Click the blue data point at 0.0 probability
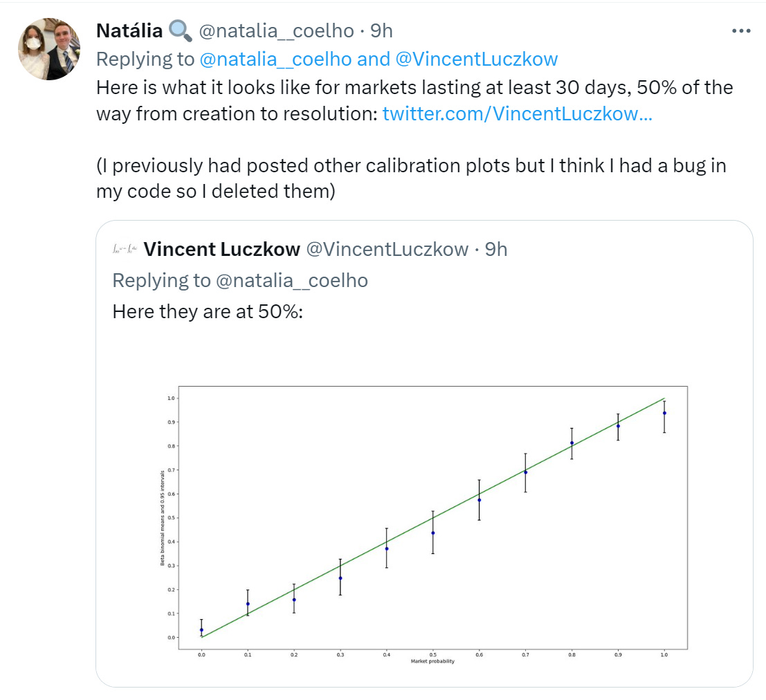This screenshot has height=700, width=766. [201, 630]
